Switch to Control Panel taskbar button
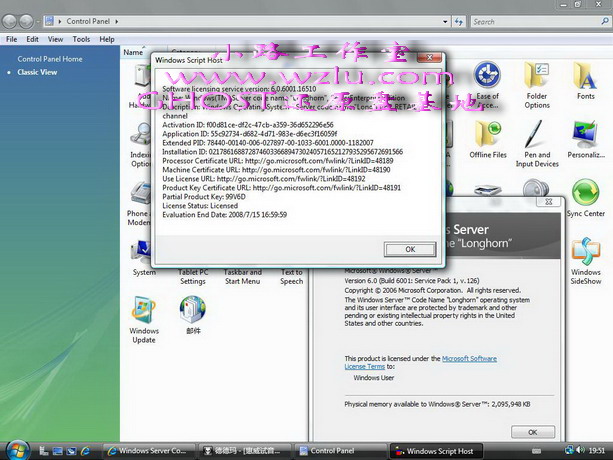The width and height of the screenshot is (613, 460). pos(340,451)
